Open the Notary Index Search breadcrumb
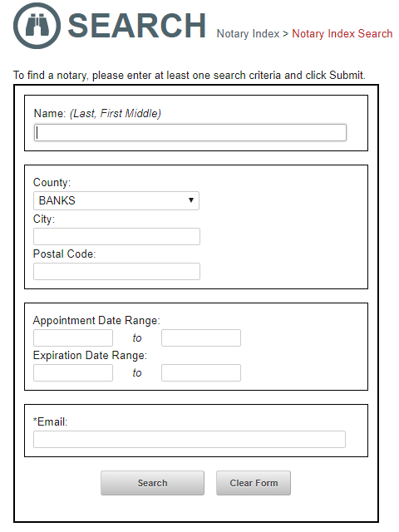Viewport: 399px width, 532px height. pos(342,33)
